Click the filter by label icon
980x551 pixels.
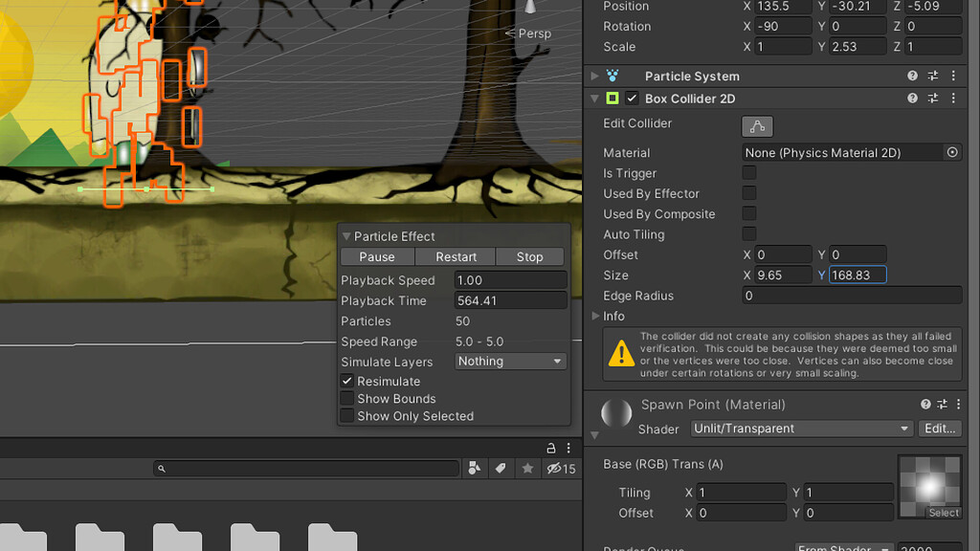pyautogui.click(x=499, y=469)
